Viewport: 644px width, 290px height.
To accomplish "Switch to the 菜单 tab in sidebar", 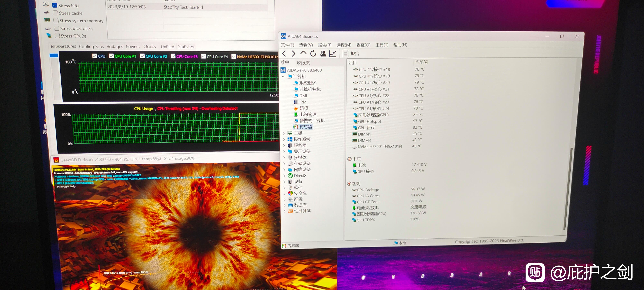I will [x=285, y=62].
